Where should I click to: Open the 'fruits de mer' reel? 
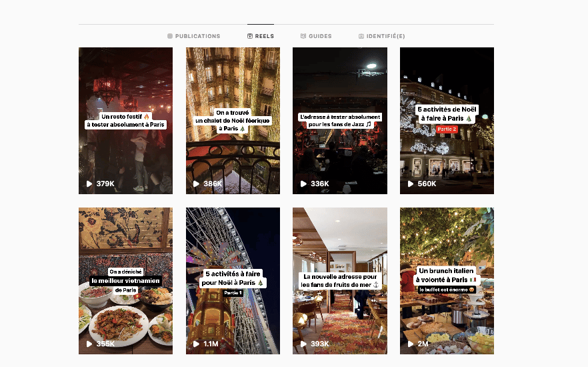(x=340, y=281)
